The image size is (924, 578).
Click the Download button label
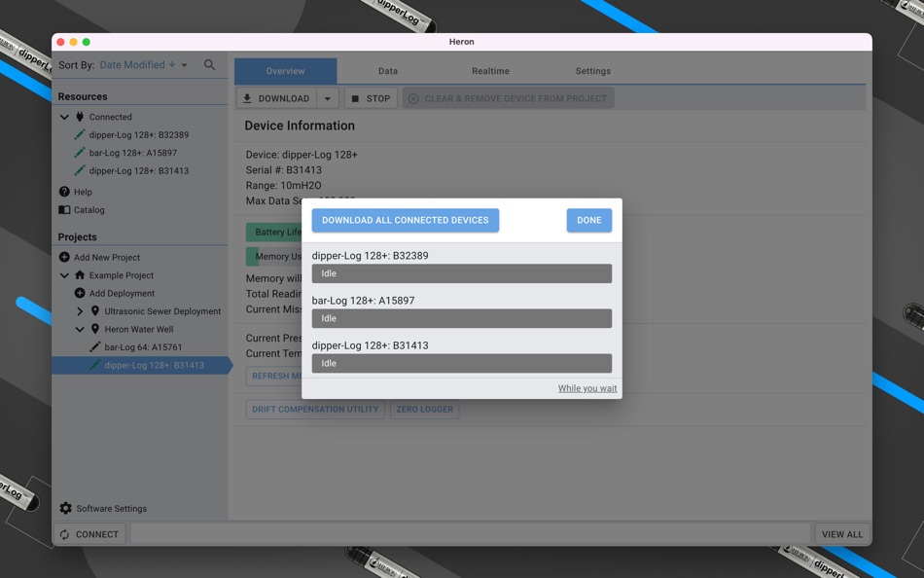click(x=283, y=98)
